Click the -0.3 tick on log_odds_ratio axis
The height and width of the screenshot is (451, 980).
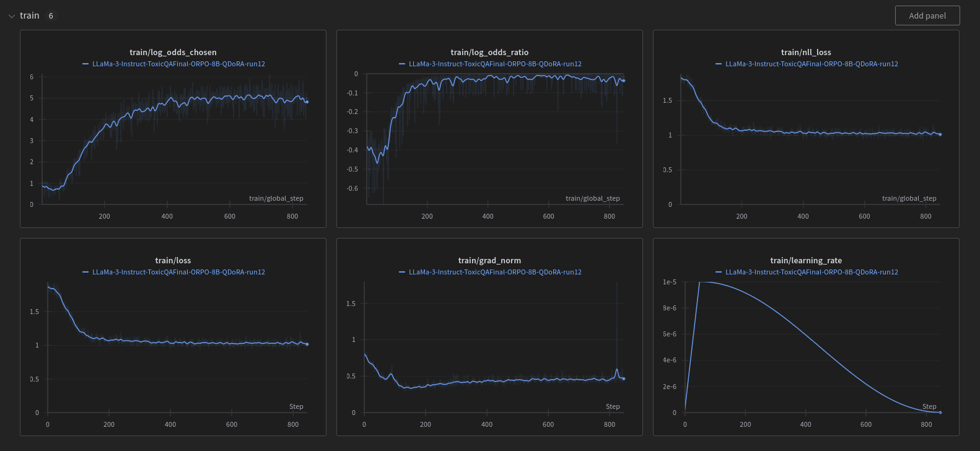coord(352,131)
